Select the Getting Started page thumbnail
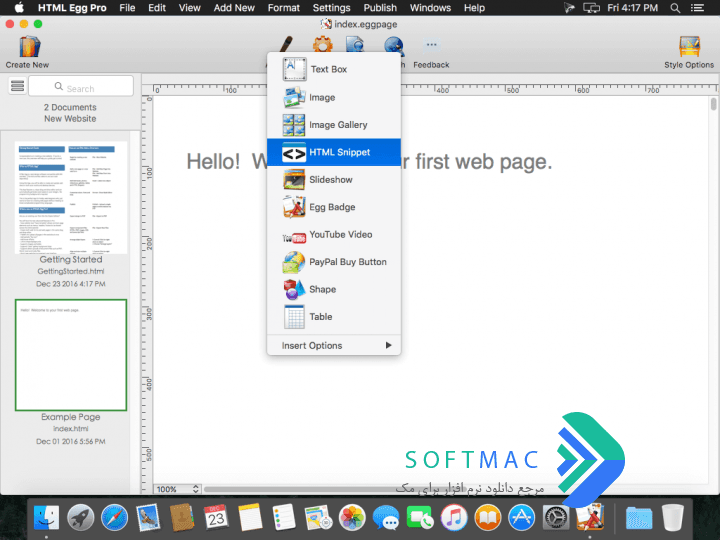This screenshot has height=540, width=720. pyautogui.click(x=71, y=197)
